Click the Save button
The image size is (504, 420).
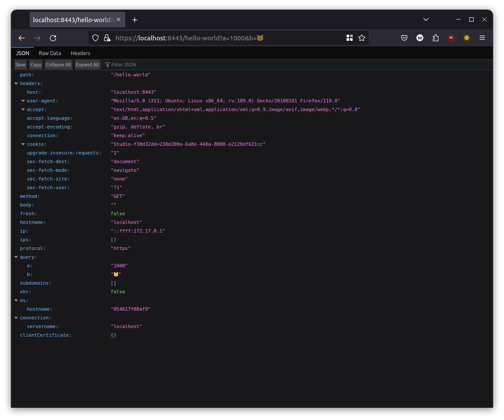(x=20, y=64)
